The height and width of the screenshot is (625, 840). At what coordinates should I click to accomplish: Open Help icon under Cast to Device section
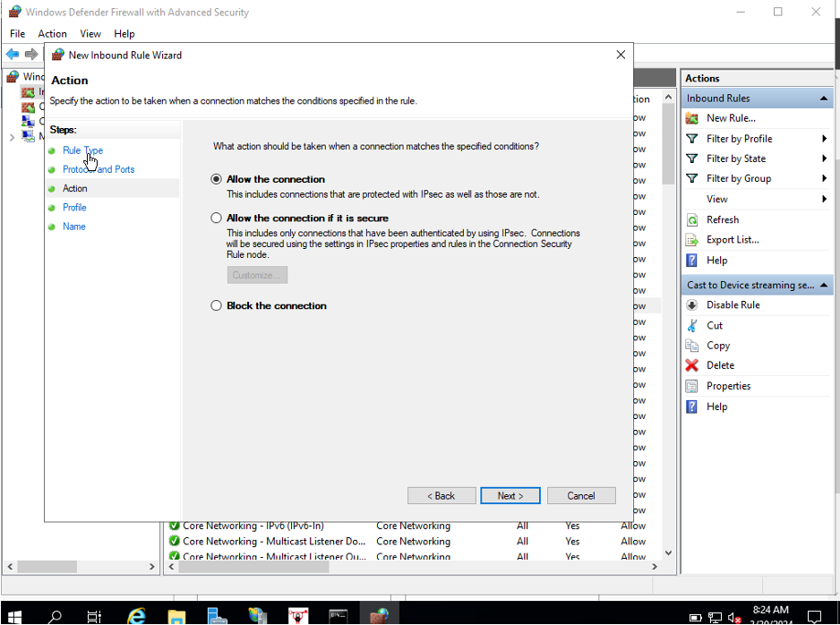692,407
